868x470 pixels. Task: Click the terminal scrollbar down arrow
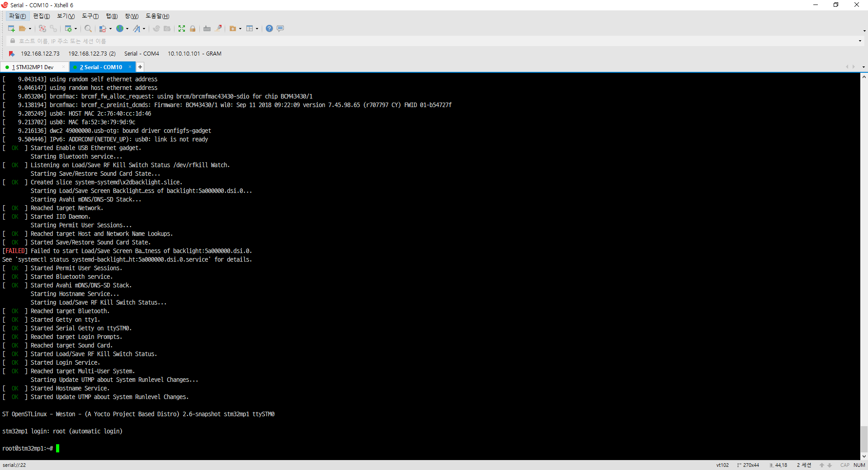864,456
